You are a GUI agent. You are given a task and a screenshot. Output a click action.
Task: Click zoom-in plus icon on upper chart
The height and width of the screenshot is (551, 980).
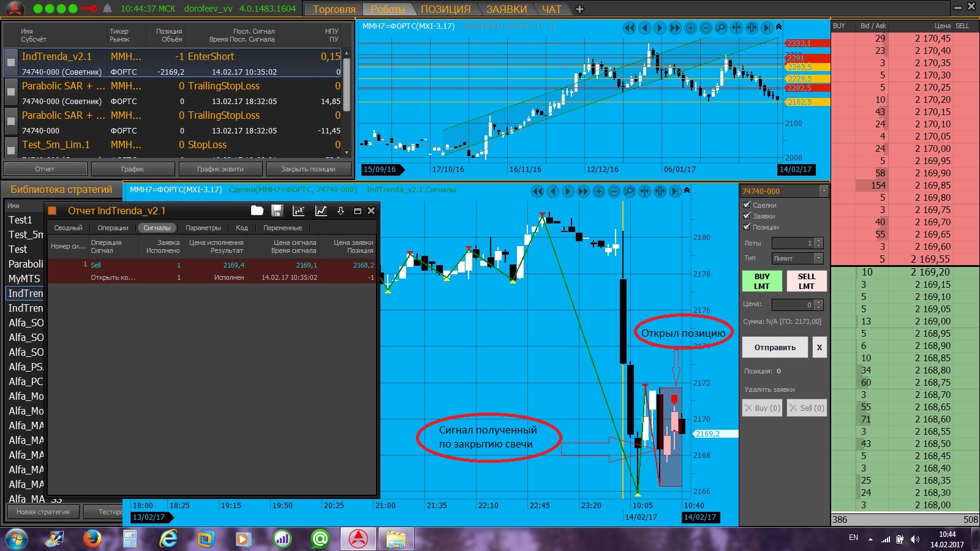[690, 28]
